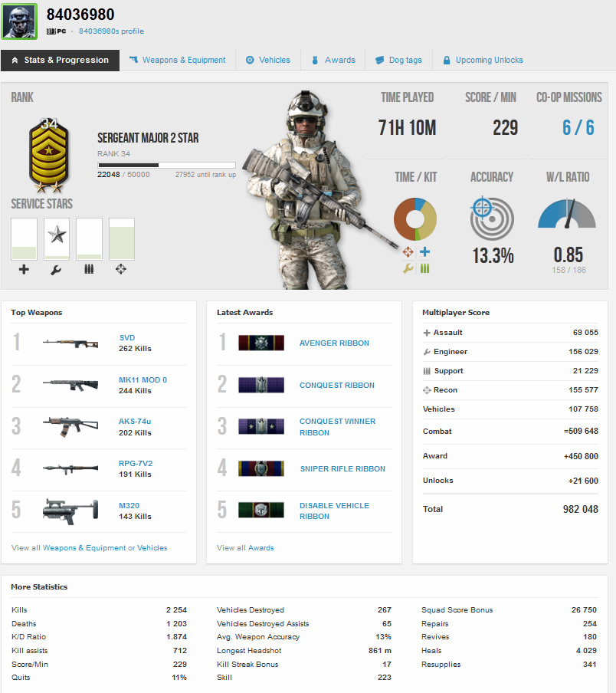
Task: Open the Upcoming Unlocks tab
Action: (482, 60)
